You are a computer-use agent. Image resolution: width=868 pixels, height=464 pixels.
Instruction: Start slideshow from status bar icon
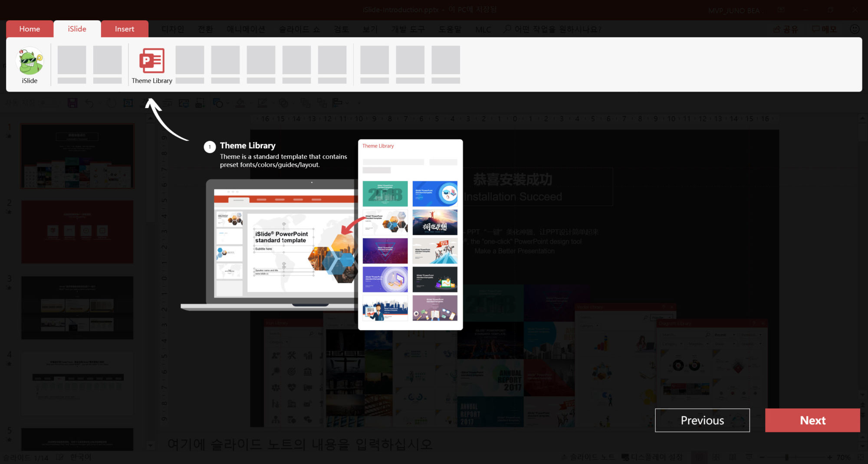point(749,457)
